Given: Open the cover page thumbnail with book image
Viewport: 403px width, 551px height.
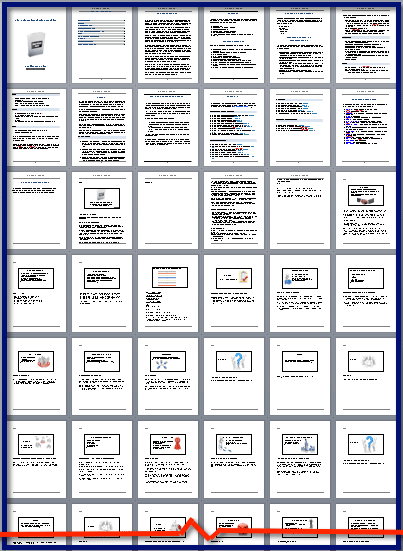Looking at the screenshot, I should click(x=37, y=45).
